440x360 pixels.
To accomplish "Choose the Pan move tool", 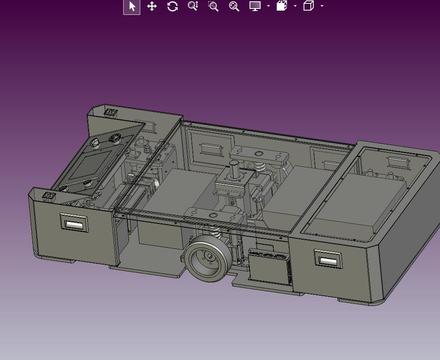I will pos(152,7).
